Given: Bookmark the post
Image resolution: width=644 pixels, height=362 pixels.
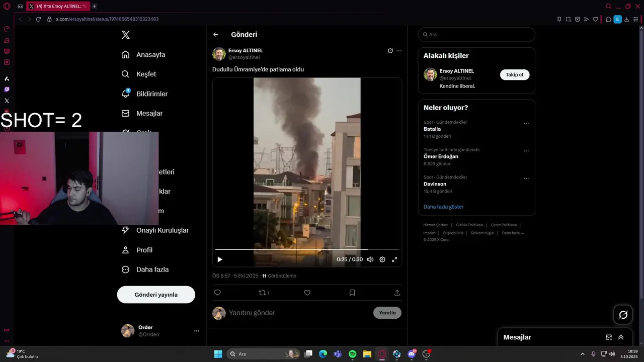Looking at the screenshot, I should (352, 293).
